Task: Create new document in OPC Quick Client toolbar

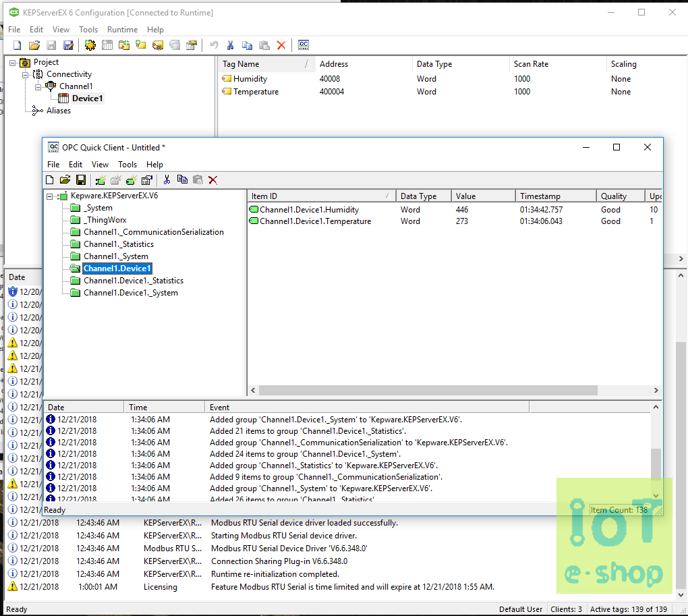Action: 50,180
